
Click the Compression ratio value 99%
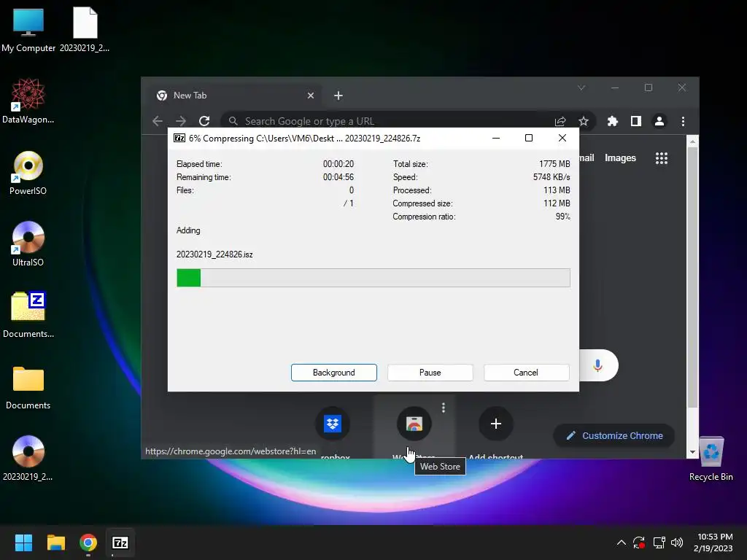562,217
